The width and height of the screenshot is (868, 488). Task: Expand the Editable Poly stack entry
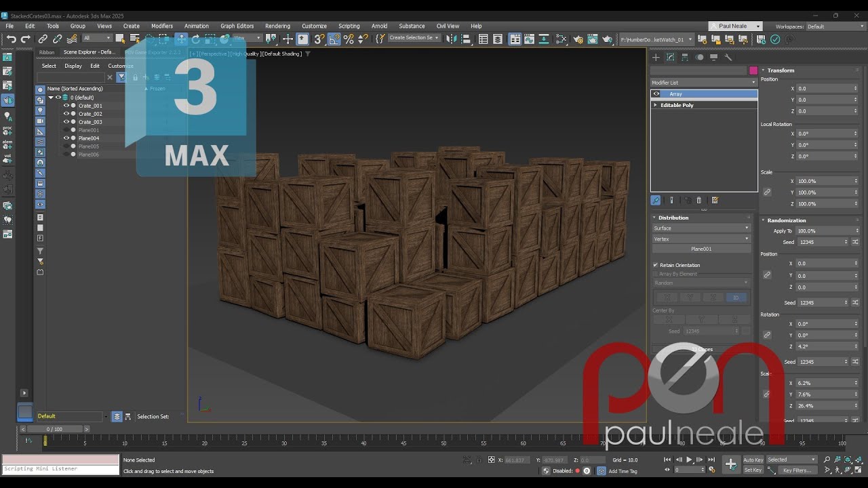click(655, 105)
